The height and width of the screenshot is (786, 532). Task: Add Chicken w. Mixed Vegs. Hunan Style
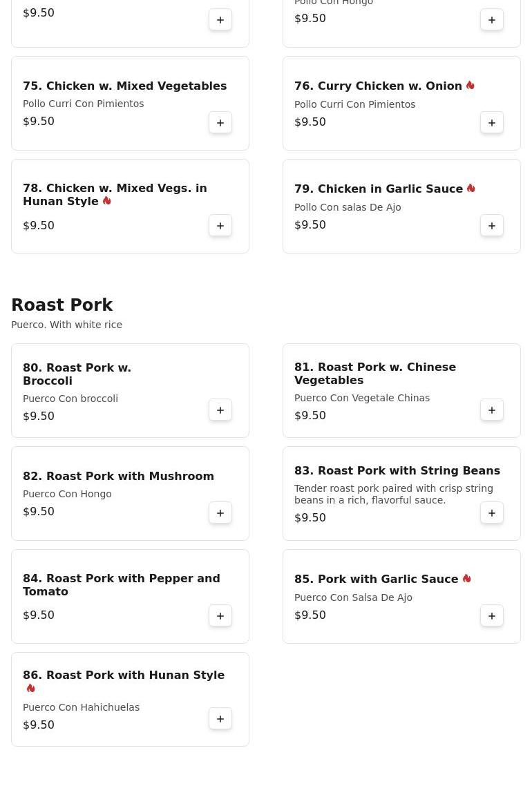tap(220, 226)
